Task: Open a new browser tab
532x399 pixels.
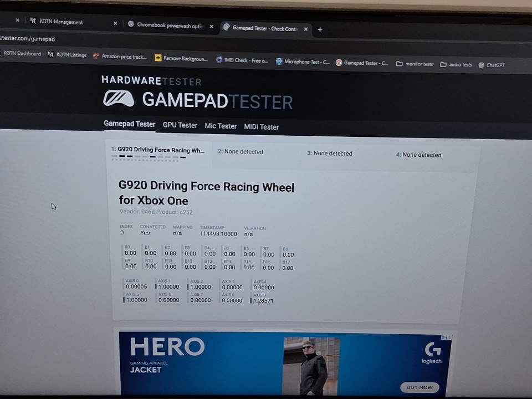Action: (320, 29)
